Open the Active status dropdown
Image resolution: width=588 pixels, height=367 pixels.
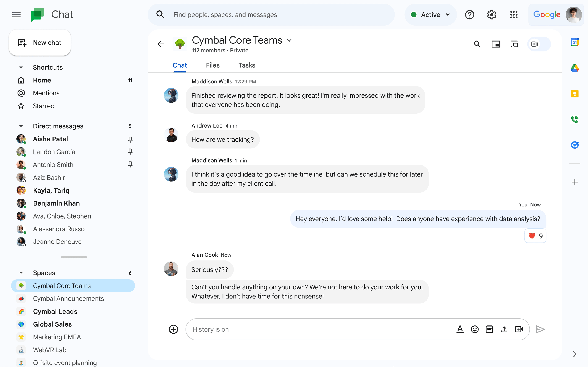pos(430,14)
